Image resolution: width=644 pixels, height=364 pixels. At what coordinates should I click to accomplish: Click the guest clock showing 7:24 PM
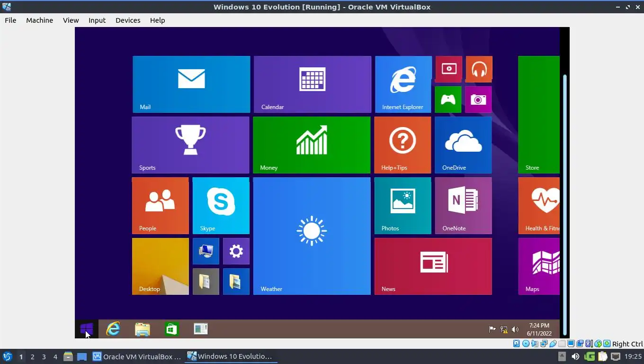click(539, 329)
